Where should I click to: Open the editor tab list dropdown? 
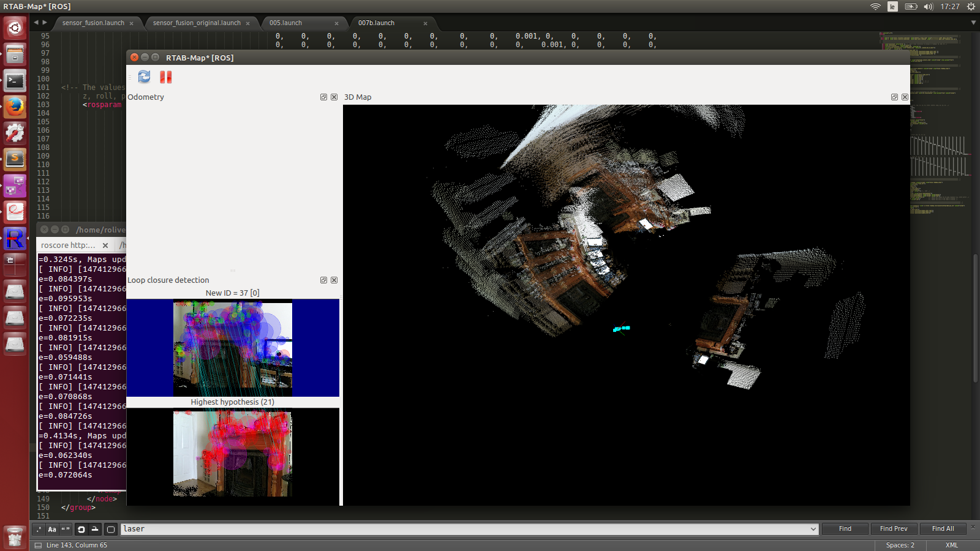973,23
